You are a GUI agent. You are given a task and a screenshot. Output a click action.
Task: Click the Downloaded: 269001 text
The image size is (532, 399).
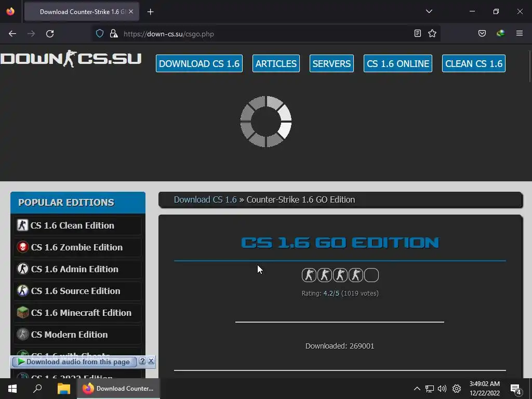pyautogui.click(x=340, y=346)
